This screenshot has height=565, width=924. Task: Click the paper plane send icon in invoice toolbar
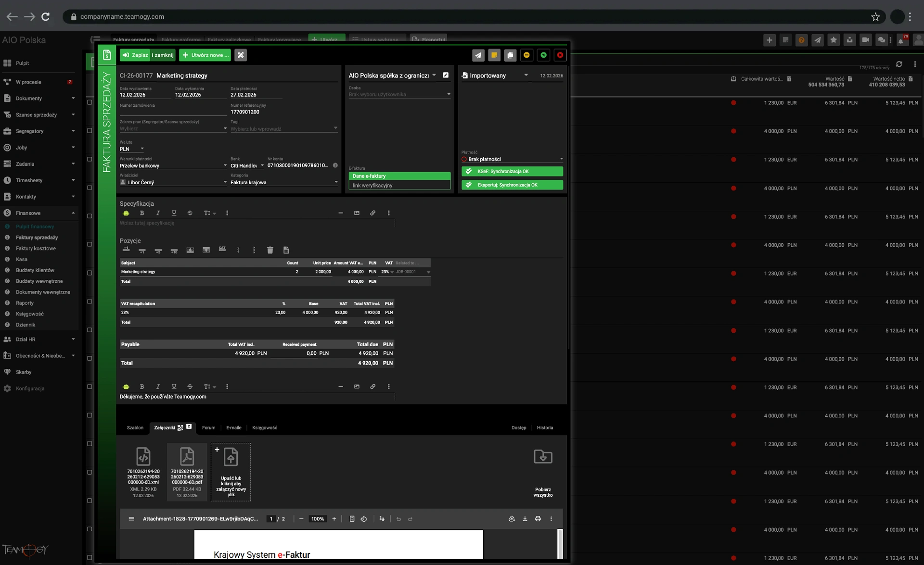(x=478, y=55)
